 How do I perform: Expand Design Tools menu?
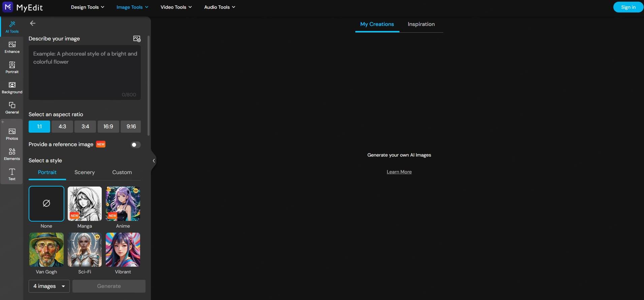coord(88,7)
